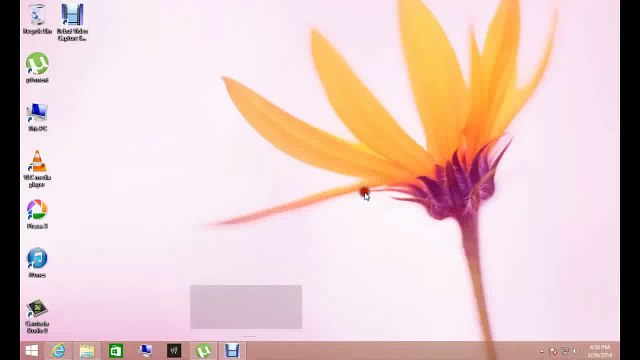Open the Debut Video Capture desktop shortcut
This screenshot has height=360, width=640.
pos(72,22)
